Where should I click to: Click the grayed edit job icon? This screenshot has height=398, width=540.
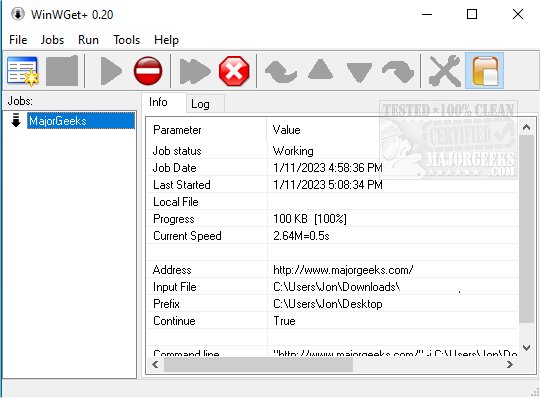click(x=62, y=71)
